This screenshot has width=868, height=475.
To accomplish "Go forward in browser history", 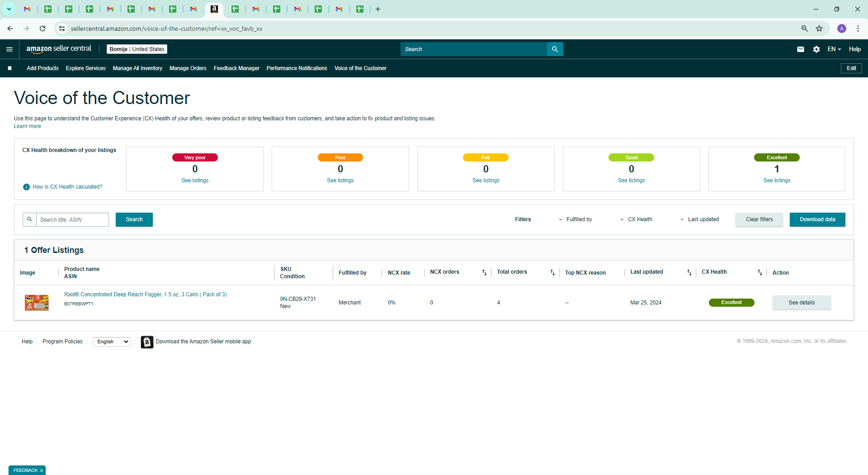I will (x=26, y=28).
